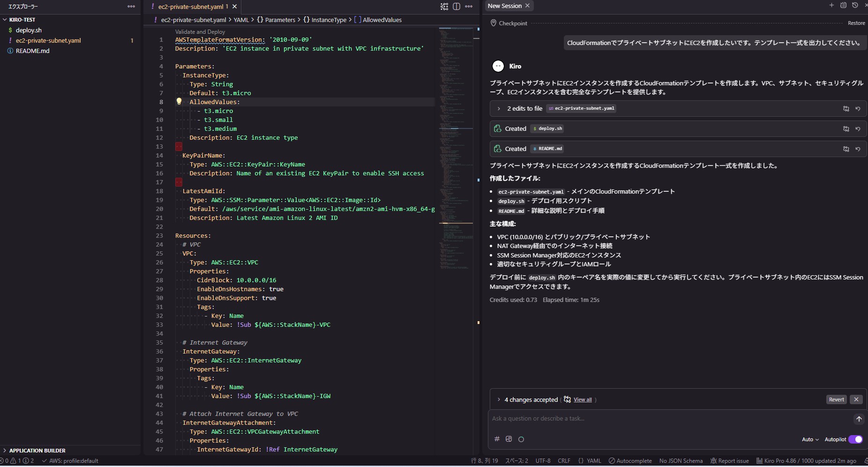Toggle the Autopilot switch
This screenshot has width=868, height=467.
[855, 439]
